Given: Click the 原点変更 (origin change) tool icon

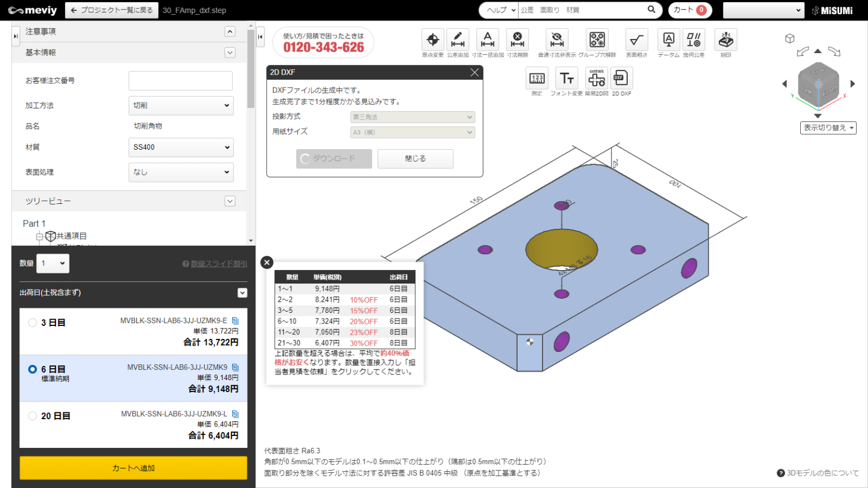Looking at the screenshot, I should 432,40.
